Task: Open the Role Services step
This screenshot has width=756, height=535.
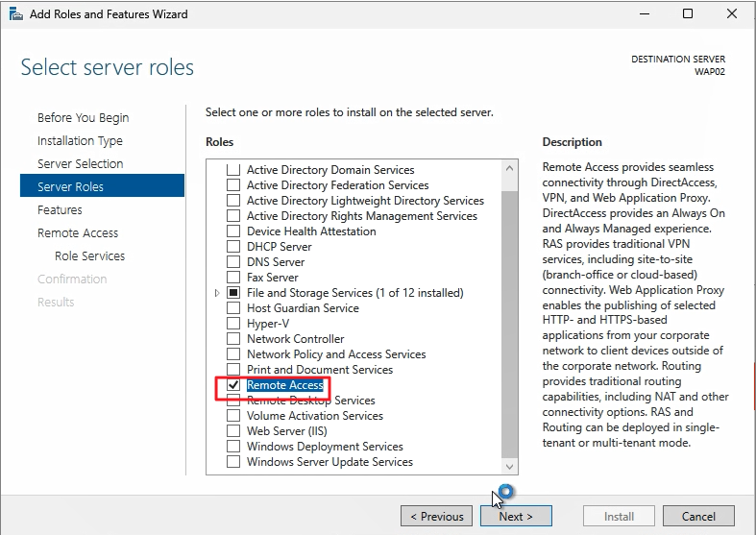Action: 89,255
